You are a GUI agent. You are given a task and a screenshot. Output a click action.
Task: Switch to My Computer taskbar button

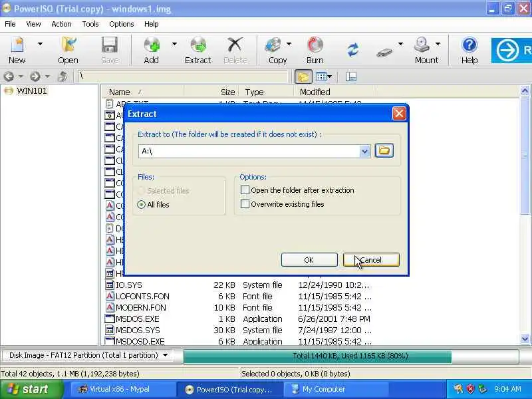pyautogui.click(x=334, y=389)
